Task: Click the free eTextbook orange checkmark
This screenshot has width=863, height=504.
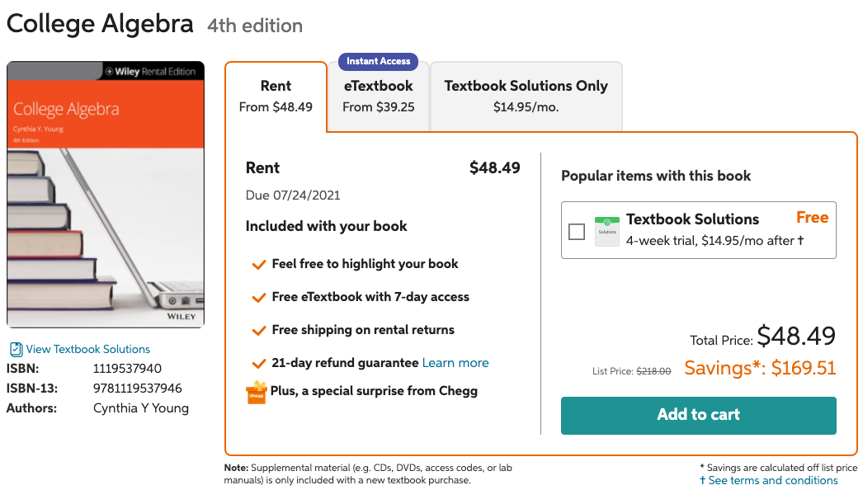Action: [258, 298]
